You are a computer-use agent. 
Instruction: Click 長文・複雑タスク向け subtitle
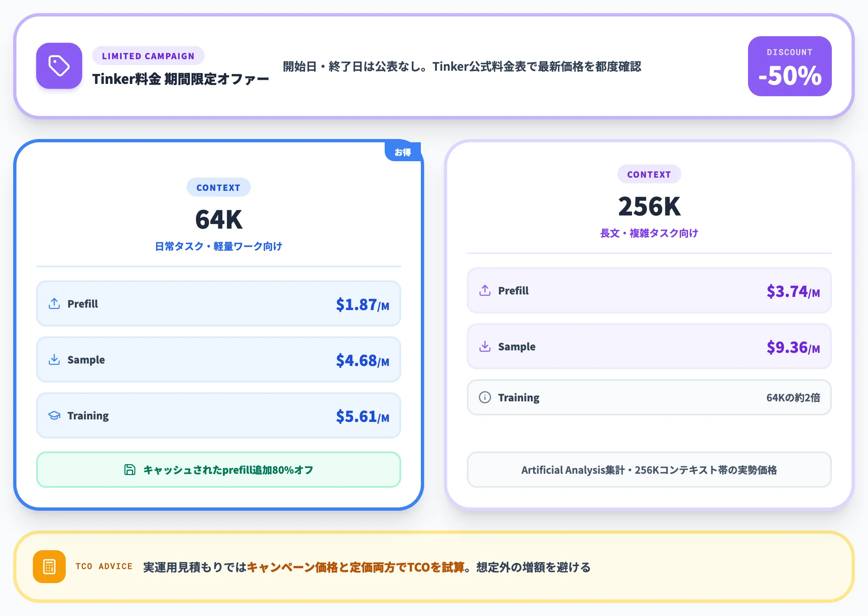649,233
